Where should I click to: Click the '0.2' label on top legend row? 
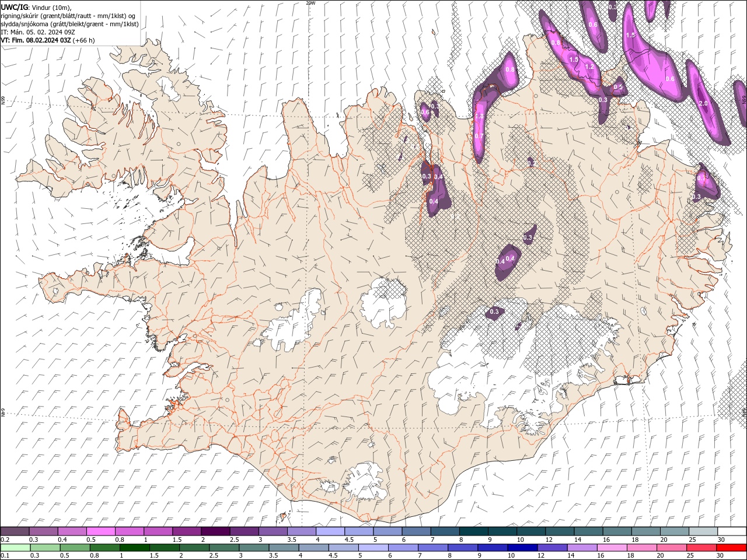[x=5, y=539]
